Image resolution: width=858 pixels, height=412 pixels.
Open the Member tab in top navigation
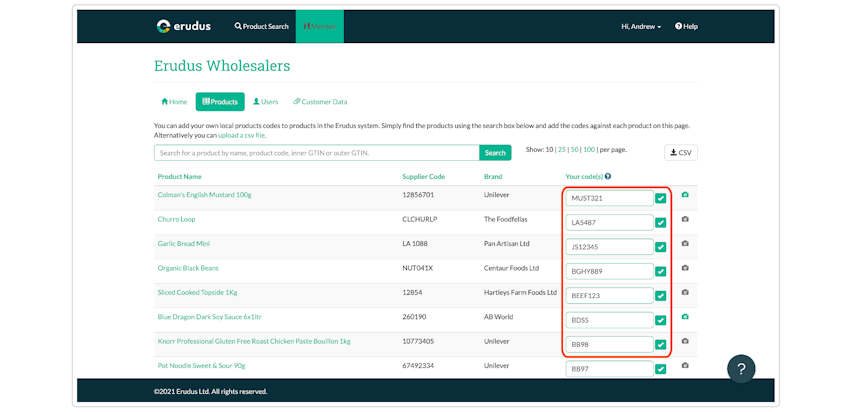coord(320,26)
